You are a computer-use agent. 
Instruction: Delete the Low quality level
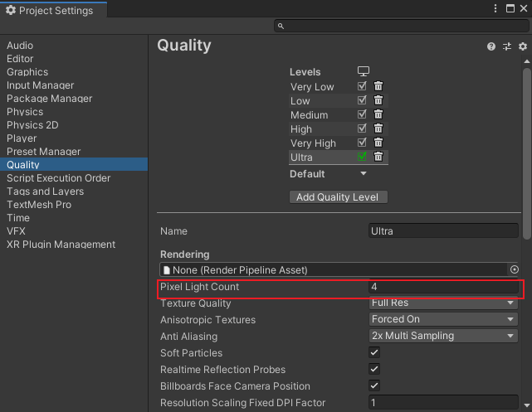click(x=378, y=100)
